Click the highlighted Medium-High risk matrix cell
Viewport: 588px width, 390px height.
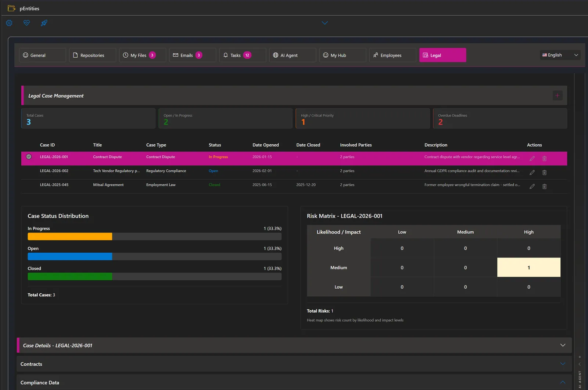pyautogui.click(x=528, y=267)
